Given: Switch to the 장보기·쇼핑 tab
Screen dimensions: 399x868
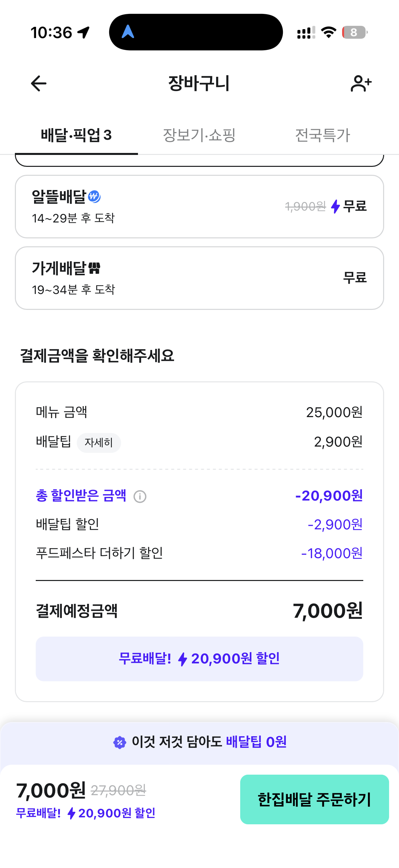Looking at the screenshot, I should coord(199,135).
